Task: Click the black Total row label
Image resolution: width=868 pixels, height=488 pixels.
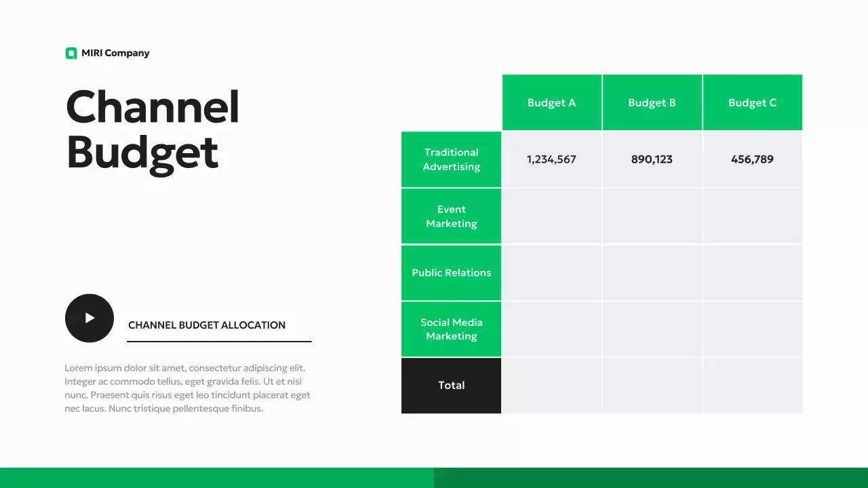Action: click(x=451, y=386)
